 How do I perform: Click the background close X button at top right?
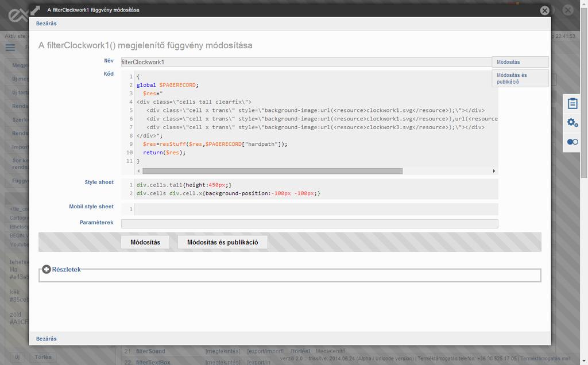click(x=568, y=10)
